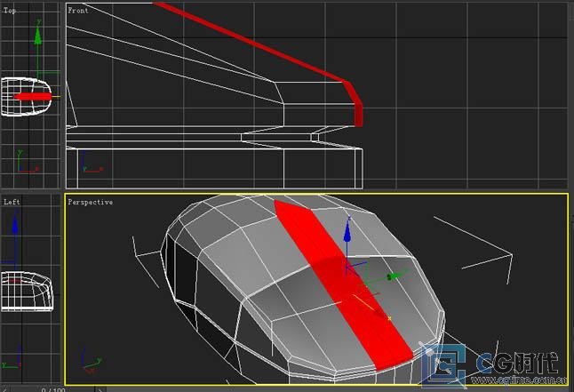Click the wireframe model in Left viewport
Screen dimensions: 574x392
28,290
